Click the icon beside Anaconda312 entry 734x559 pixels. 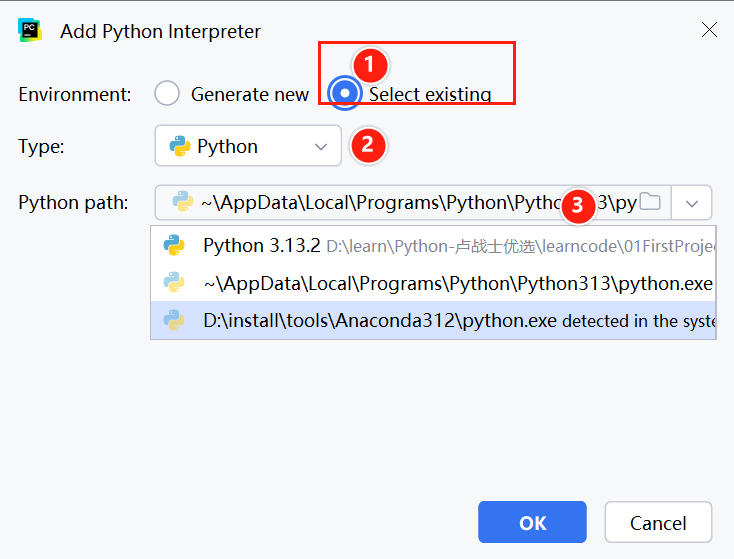pyautogui.click(x=174, y=321)
